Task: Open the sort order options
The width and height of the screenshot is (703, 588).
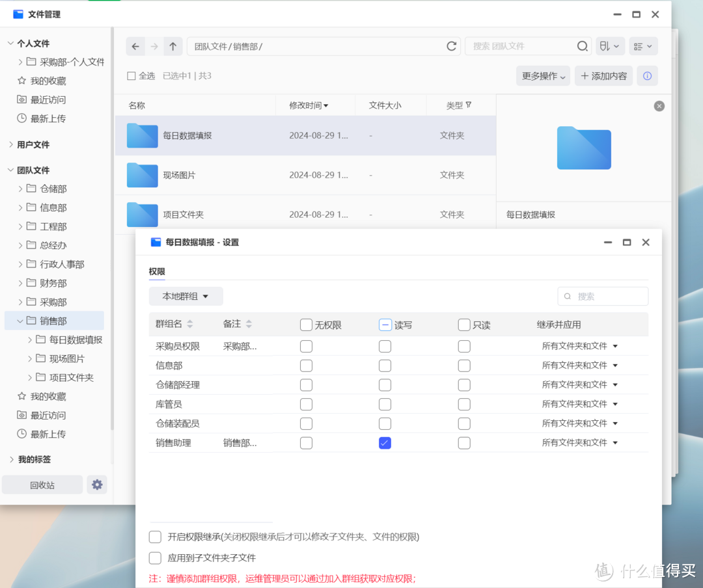Action: point(610,46)
